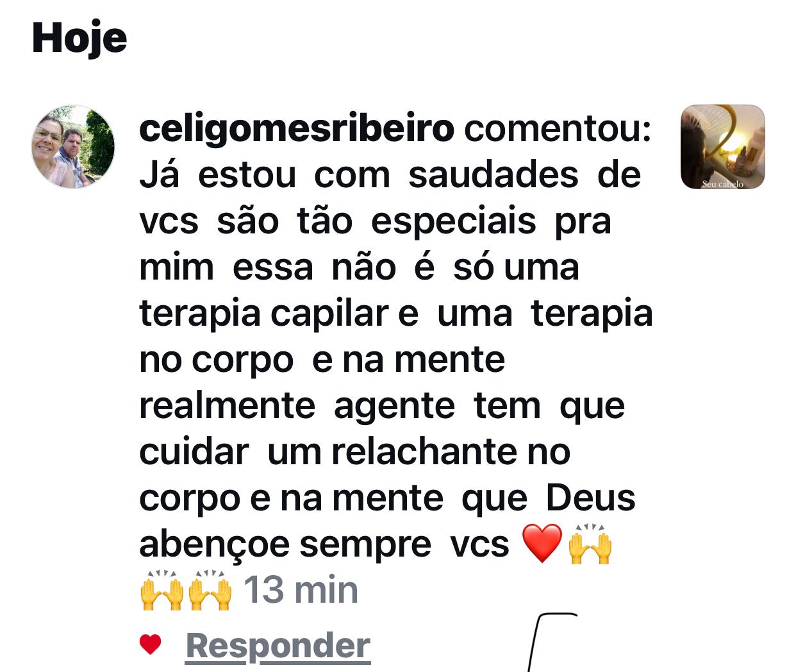Tap the raised hands emoji adjacent to 13 min
This screenshot has height=672, width=796.
[x=210, y=589]
